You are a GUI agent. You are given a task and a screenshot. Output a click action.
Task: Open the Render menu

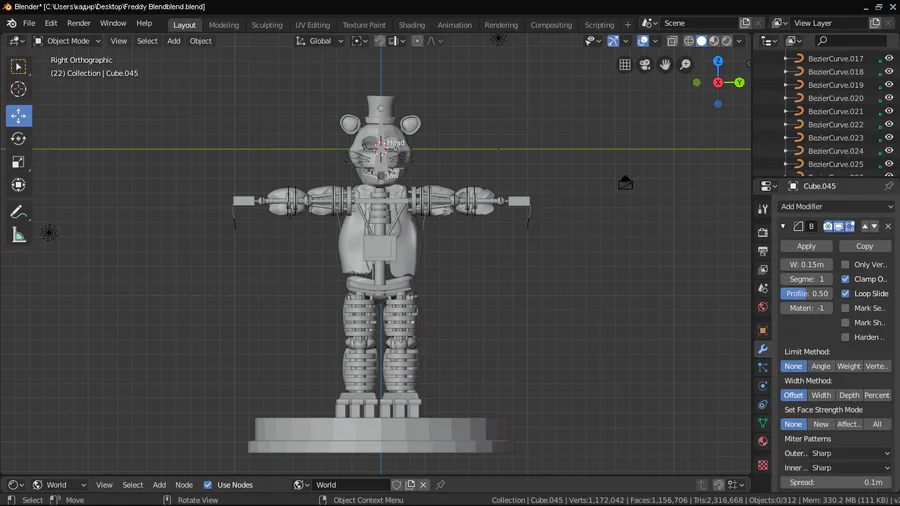pos(79,24)
